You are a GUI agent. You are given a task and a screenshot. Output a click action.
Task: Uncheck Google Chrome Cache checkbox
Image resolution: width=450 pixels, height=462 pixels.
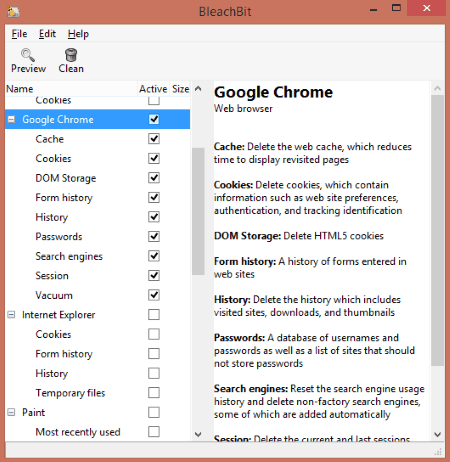coord(154,139)
